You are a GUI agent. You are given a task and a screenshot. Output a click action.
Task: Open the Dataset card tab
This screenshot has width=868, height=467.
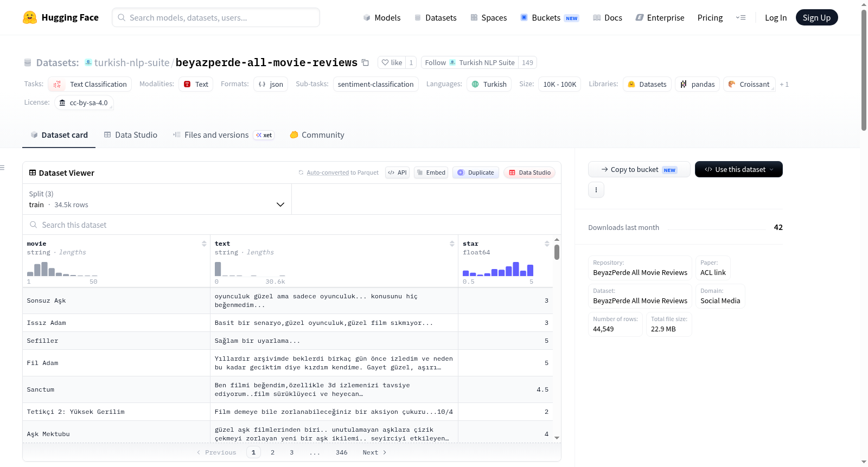point(59,135)
